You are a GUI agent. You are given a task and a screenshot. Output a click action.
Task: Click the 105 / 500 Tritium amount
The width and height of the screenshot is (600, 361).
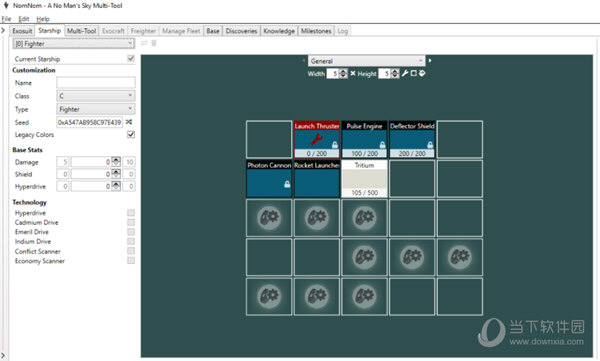click(364, 193)
